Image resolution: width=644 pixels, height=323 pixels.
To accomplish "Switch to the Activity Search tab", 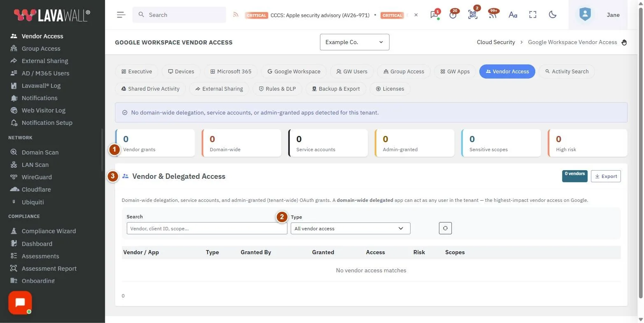I will pyautogui.click(x=567, y=71).
